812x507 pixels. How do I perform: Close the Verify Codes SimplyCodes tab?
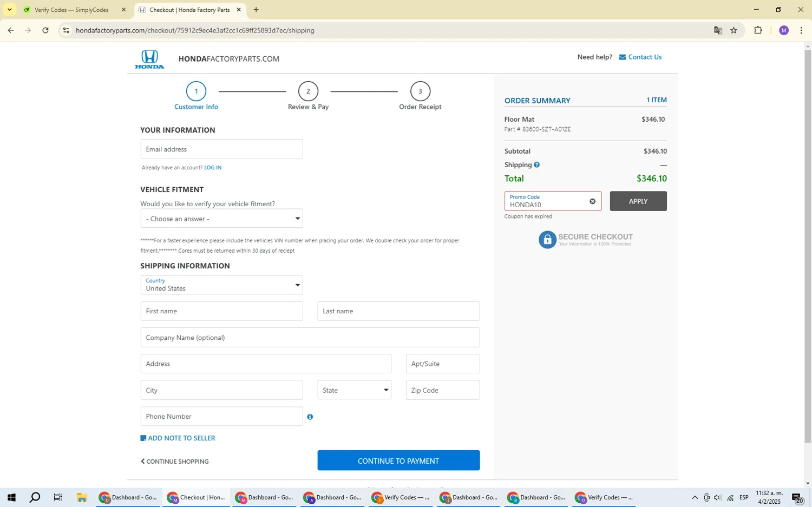(123, 10)
